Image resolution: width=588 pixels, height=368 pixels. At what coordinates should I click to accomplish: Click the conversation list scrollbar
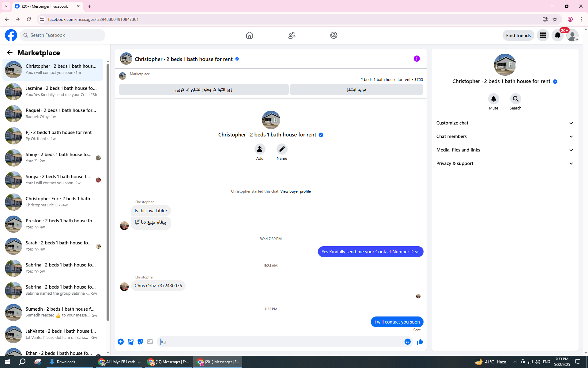(108, 193)
